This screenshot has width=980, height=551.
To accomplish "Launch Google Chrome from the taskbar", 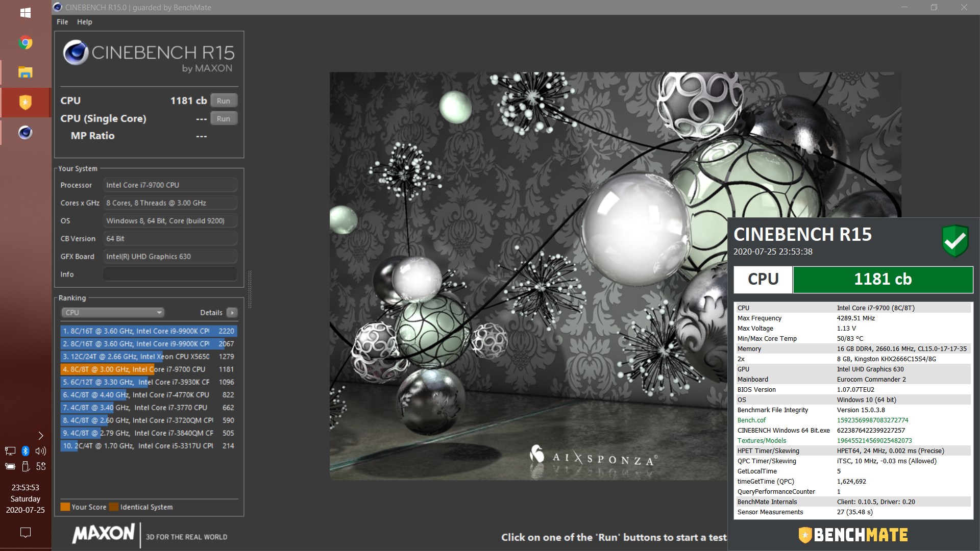I will [26, 43].
